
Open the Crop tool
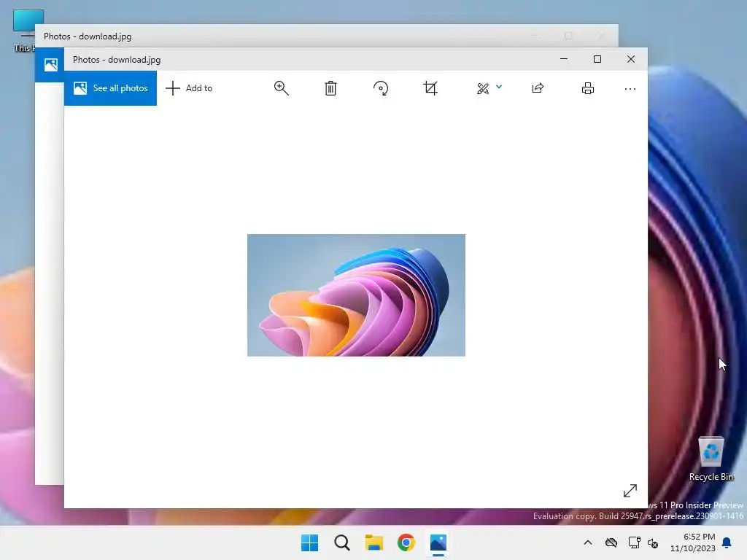point(430,88)
